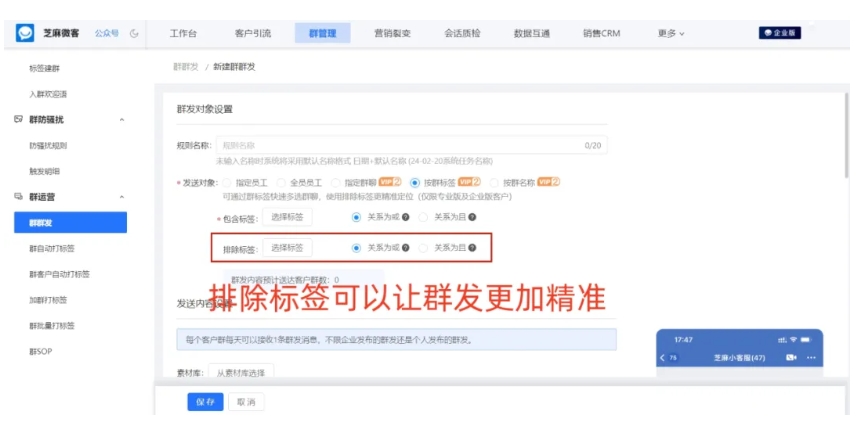Open 群批量打标签 in the sidebar
This screenshot has width=865, height=434.
(52, 326)
